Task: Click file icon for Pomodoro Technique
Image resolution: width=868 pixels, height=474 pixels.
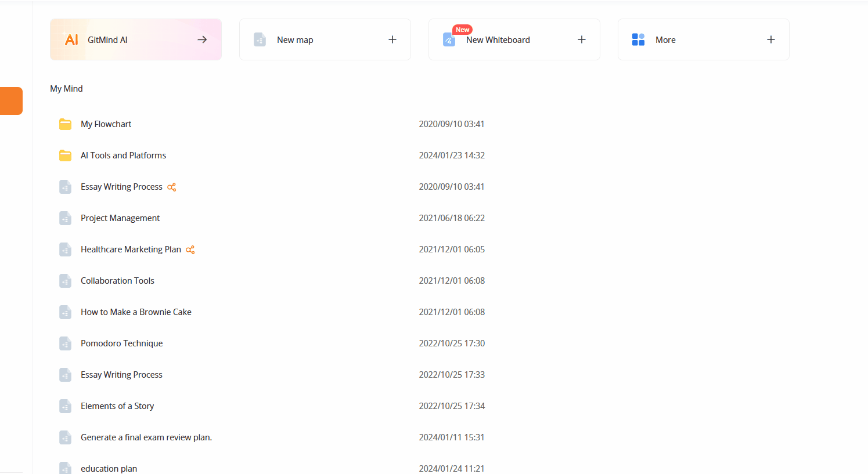Action: tap(65, 343)
